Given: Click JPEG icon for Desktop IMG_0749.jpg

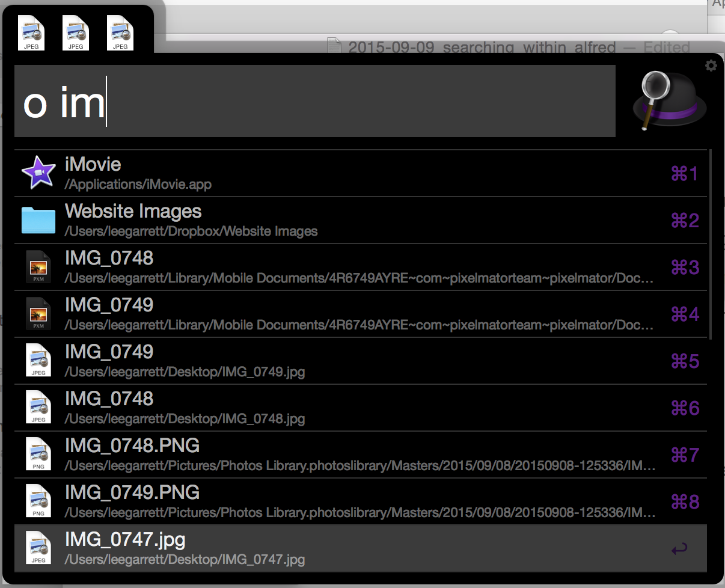Looking at the screenshot, I should [38, 361].
